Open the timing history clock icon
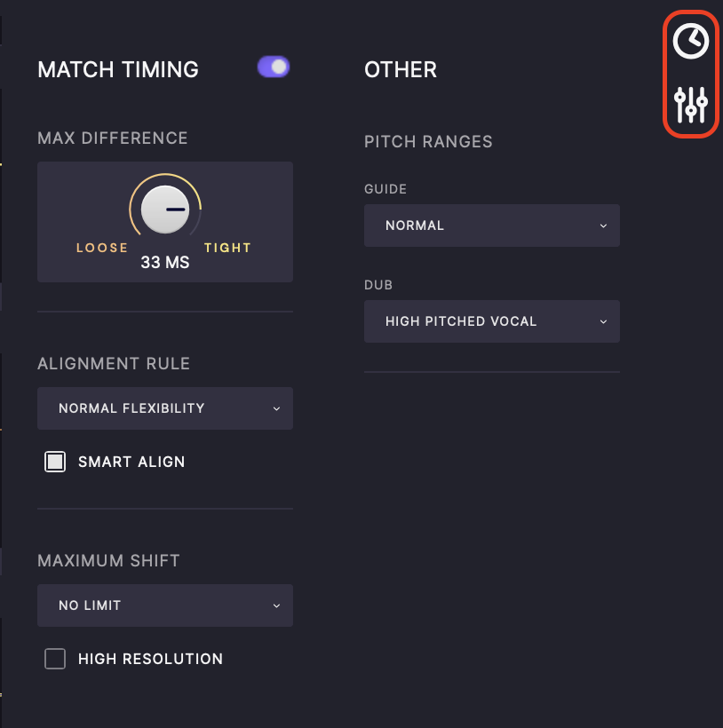Image resolution: width=723 pixels, height=728 pixels. click(x=690, y=39)
